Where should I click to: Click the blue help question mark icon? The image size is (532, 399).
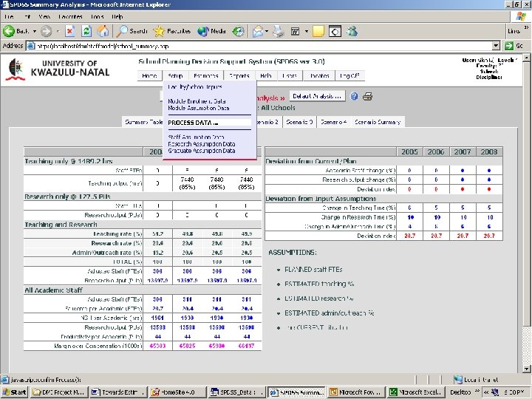pyautogui.click(x=355, y=97)
